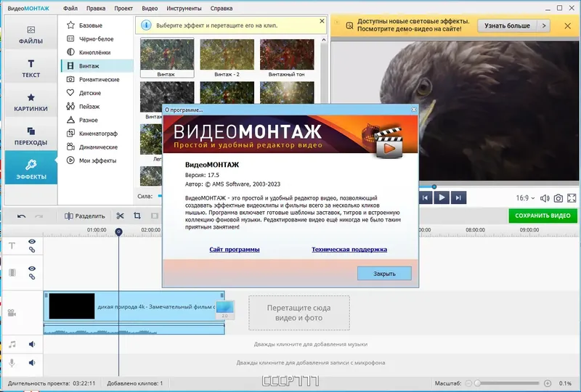Select the crop tool
581x392 pixels.
[137, 216]
